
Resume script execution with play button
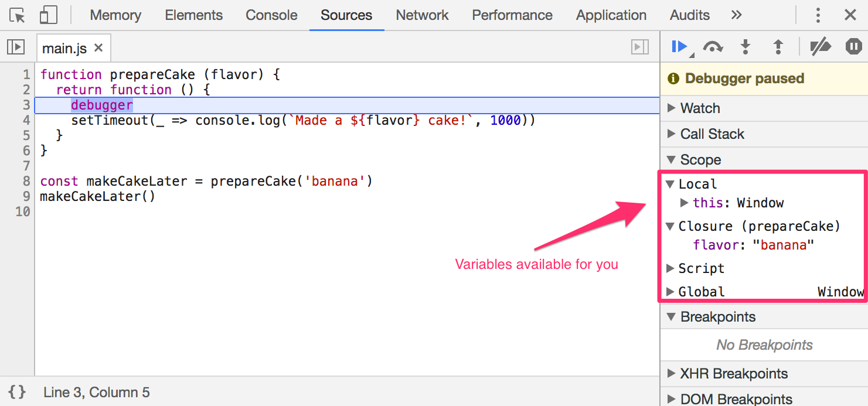[679, 47]
